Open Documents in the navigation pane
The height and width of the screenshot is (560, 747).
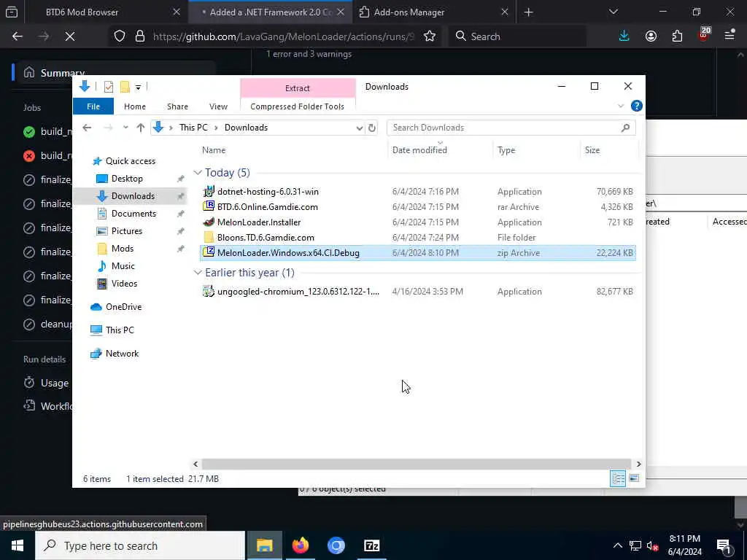pos(133,214)
